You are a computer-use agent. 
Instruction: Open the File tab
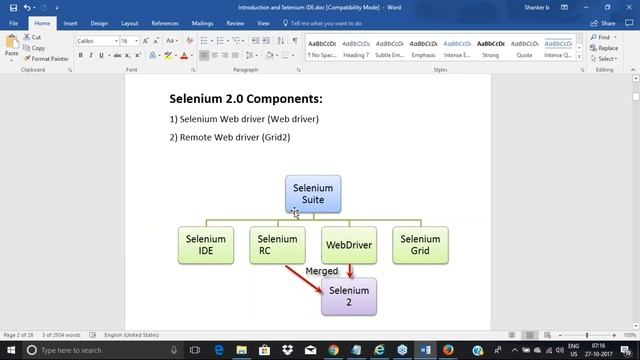pyautogui.click(x=13, y=23)
